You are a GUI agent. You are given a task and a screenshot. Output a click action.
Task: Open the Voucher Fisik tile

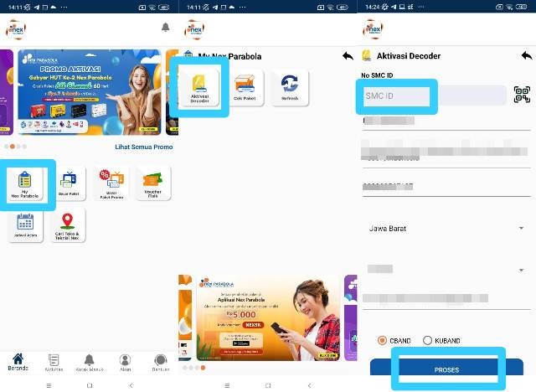pos(152,184)
